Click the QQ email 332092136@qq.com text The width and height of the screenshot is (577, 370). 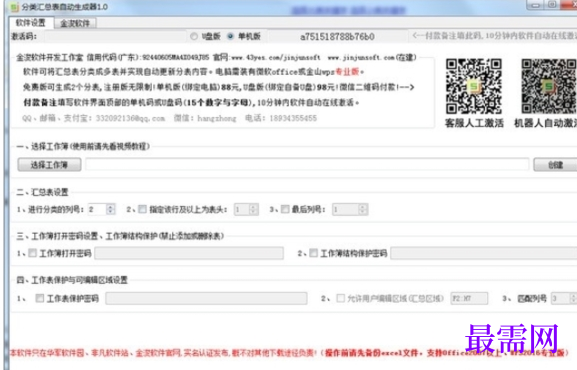(x=130, y=118)
